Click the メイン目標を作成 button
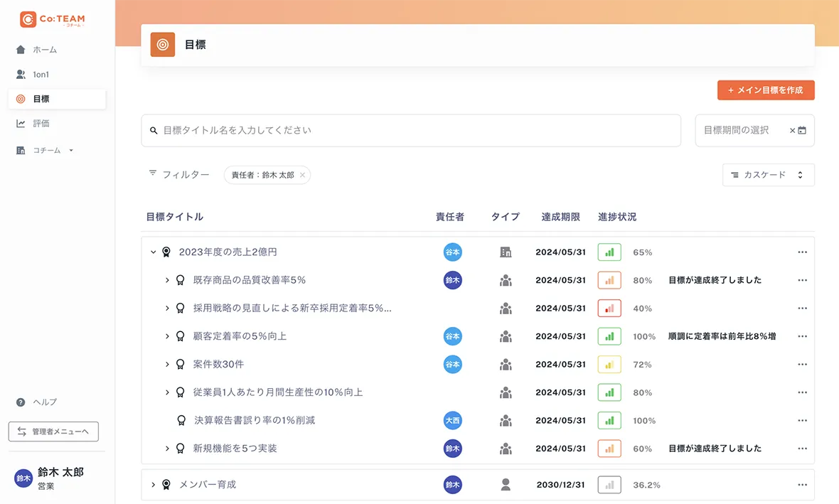This screenshot has width=839, height=504. [765, 90]
